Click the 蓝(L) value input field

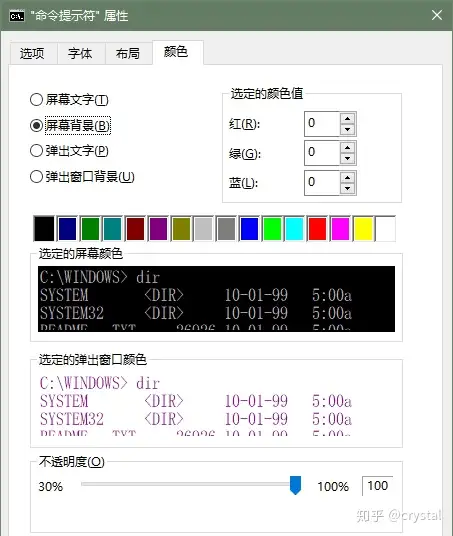pyautogui.click(x=321, y=183)
